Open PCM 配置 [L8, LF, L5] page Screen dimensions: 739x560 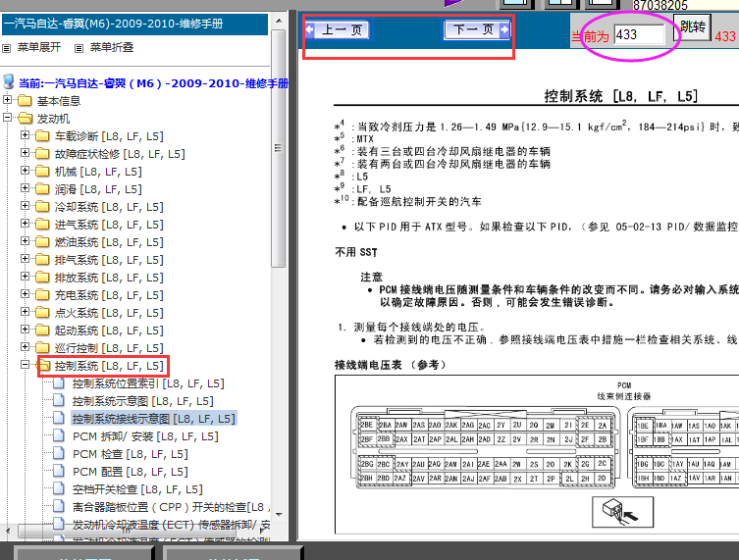coord(131,472)
